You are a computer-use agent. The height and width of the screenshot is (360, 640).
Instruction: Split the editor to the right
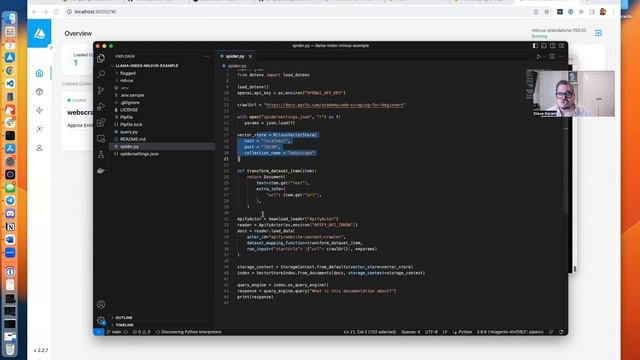(x=552, y=56)
